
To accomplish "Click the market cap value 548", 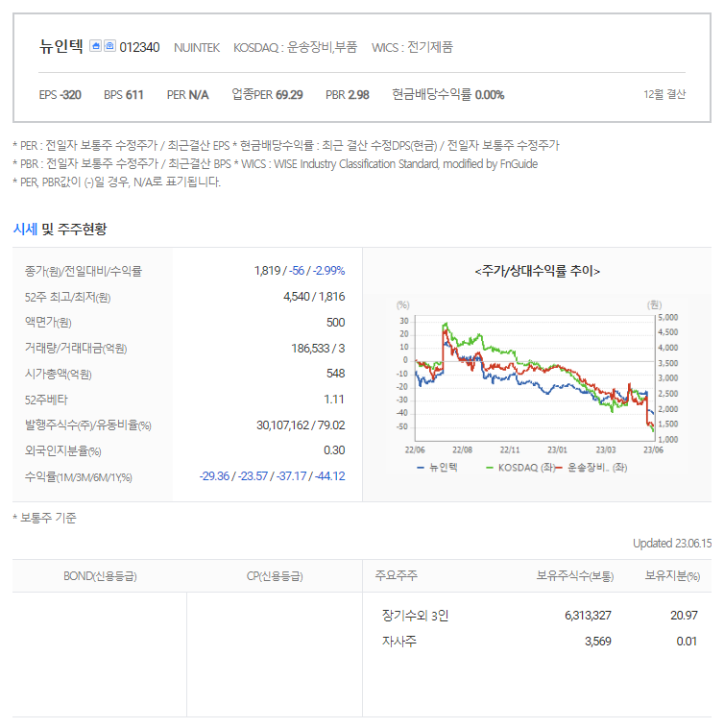I will 335,374.
